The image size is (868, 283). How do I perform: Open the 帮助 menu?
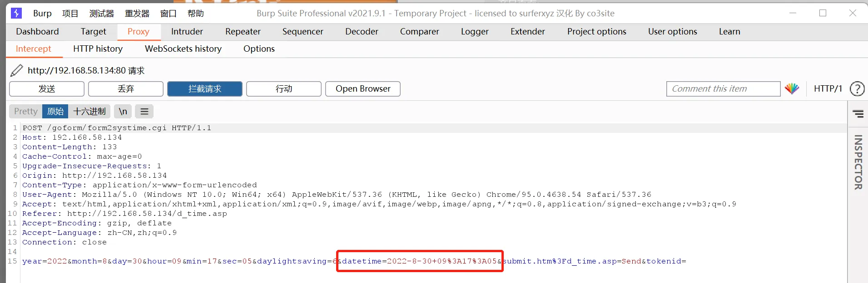point(196,14)
